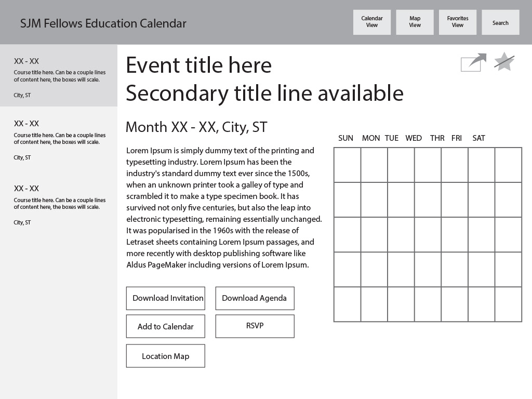Click the Download Invitation button
The height and width of the screenshot is (399, 532).
(166, 298)
